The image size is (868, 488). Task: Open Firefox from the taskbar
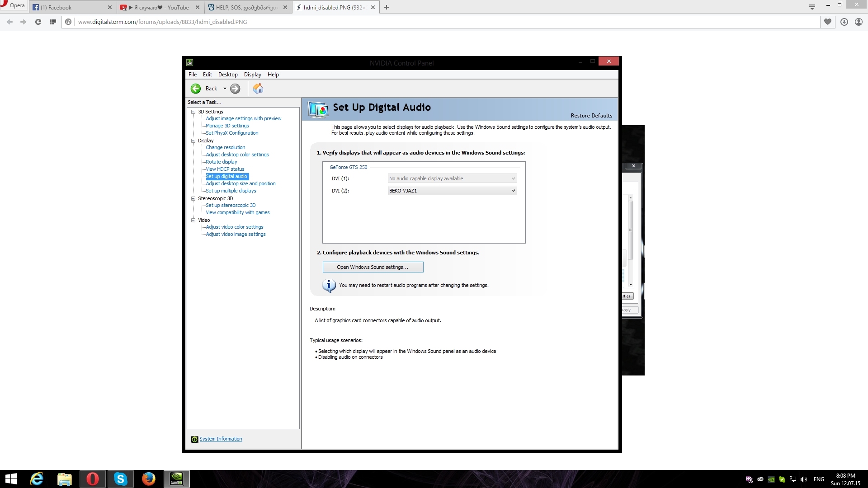pyautogui.click(x=148, y=479)
